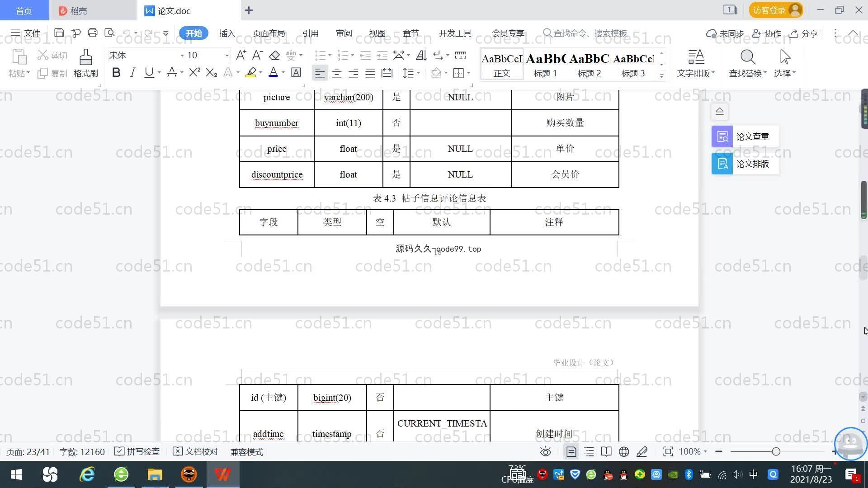Switch to Web layout view icon
This screenshot has height=488, width=868.
(x=624, y=451)
